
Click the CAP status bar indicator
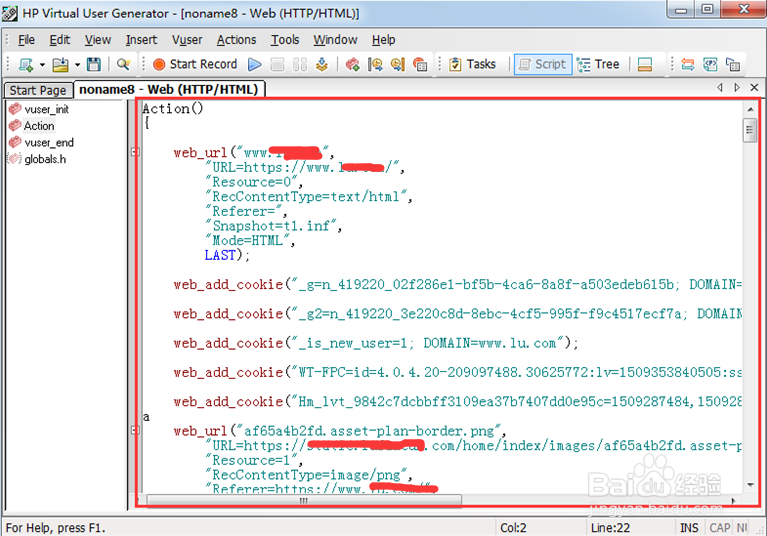[x=720, y=528]
